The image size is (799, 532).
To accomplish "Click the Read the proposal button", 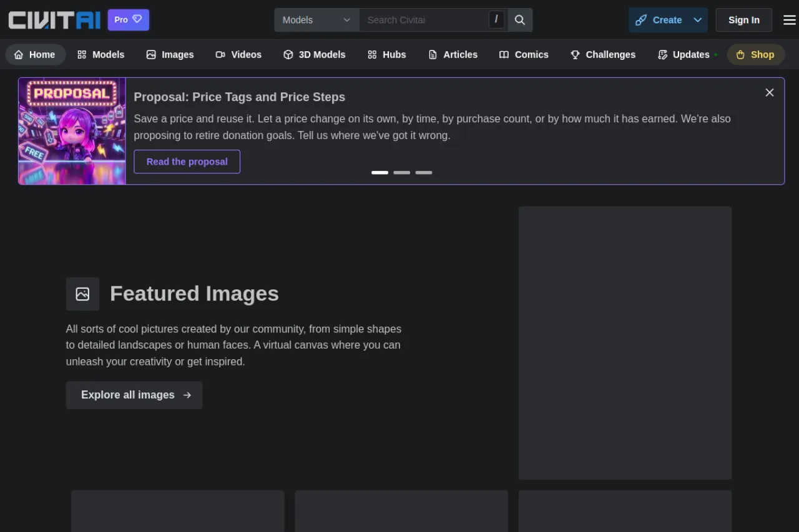I will [187, 162].
